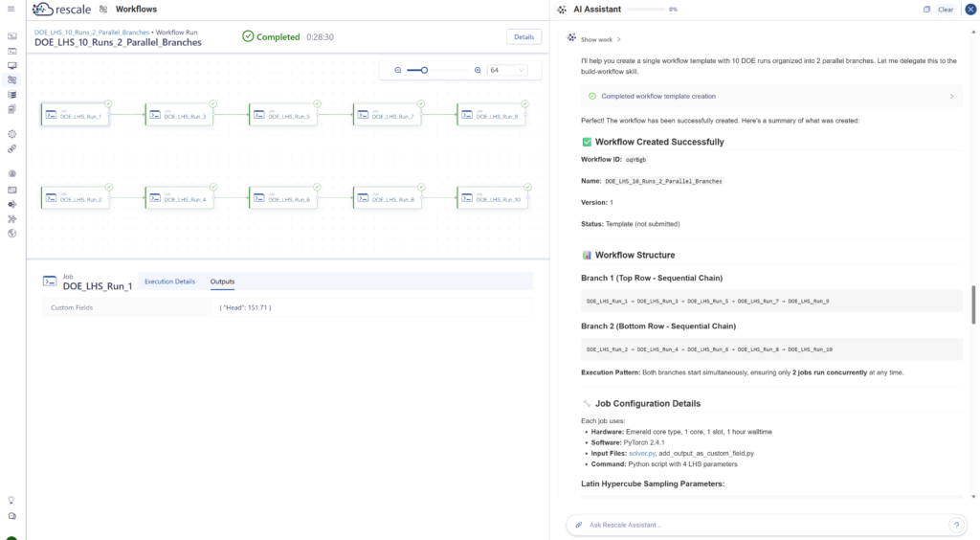Open the hamburger menu in the top-left corner
980x540 pixels.
pyautogui.click(x=11, y=9)
